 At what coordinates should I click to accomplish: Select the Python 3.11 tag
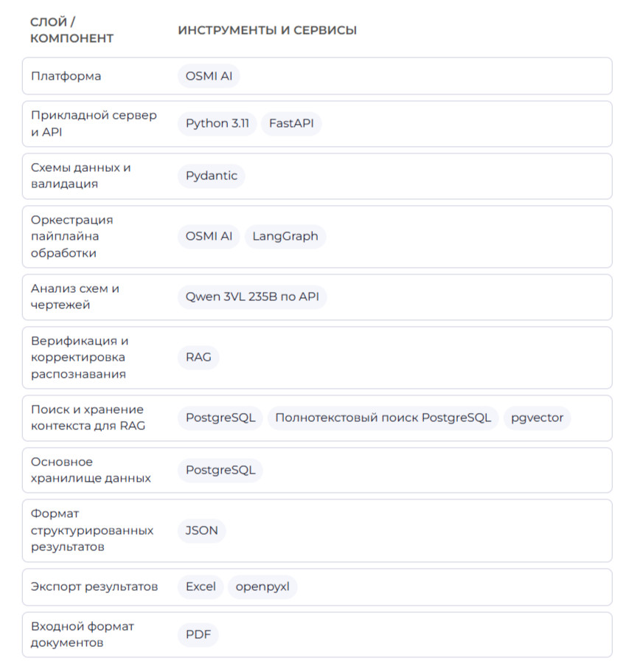[x=218, y=124]
